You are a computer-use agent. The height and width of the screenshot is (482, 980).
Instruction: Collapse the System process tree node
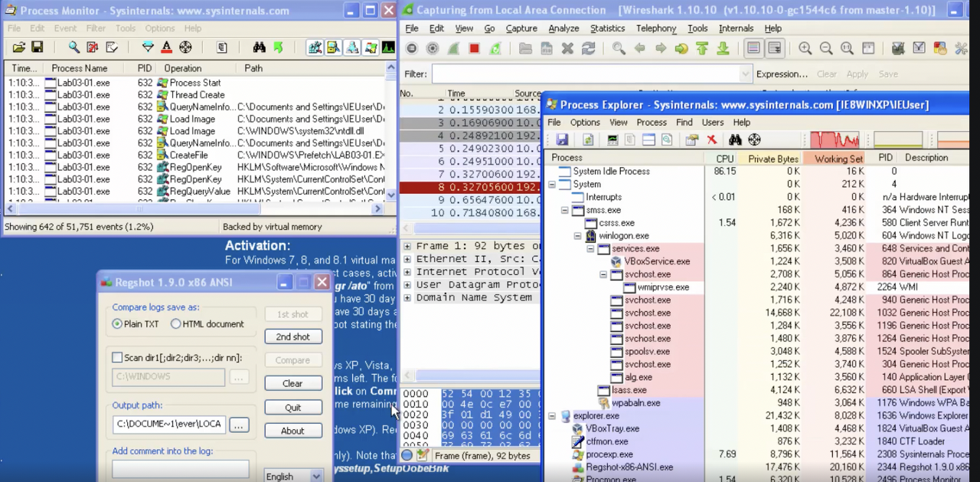click(x=553, y=184)
